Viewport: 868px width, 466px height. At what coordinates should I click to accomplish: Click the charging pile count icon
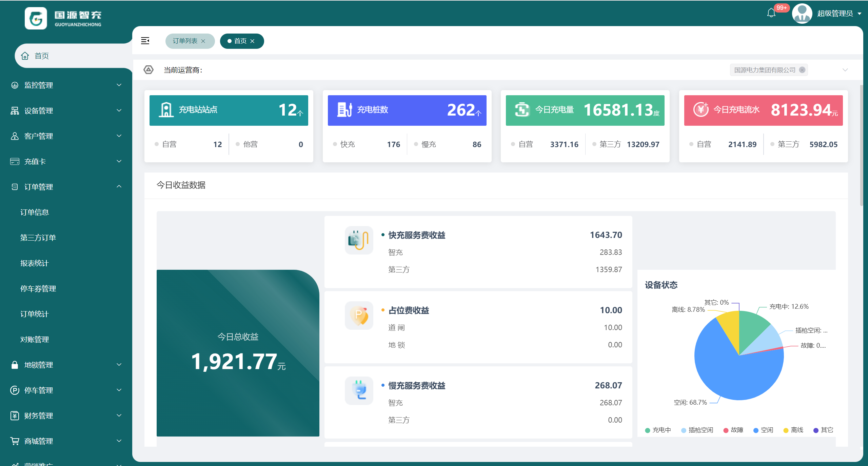click(x=344, y=110)
